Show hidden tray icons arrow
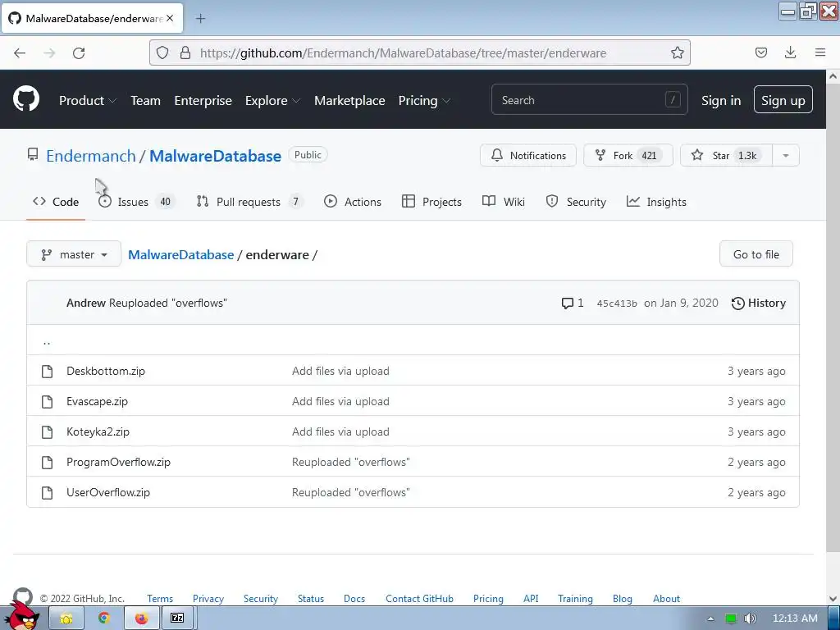Image resolution: width=840 pixels, height=630 pixels. point(711,619)
